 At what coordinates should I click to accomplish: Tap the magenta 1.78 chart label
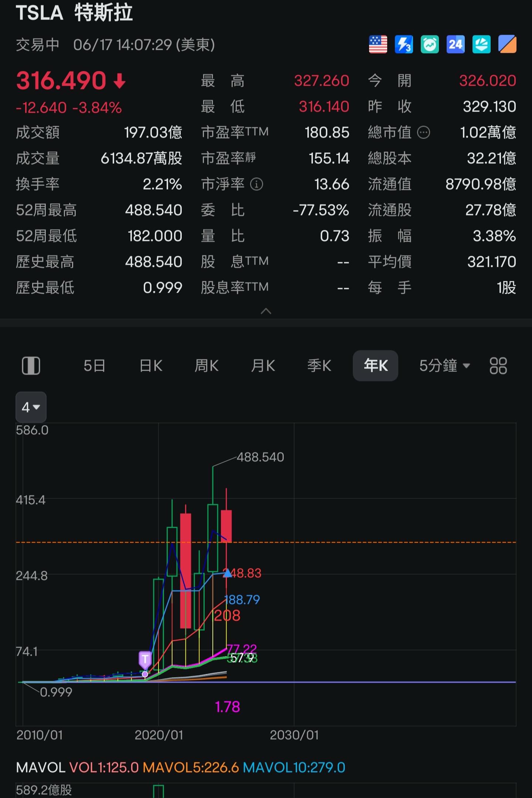228,707
